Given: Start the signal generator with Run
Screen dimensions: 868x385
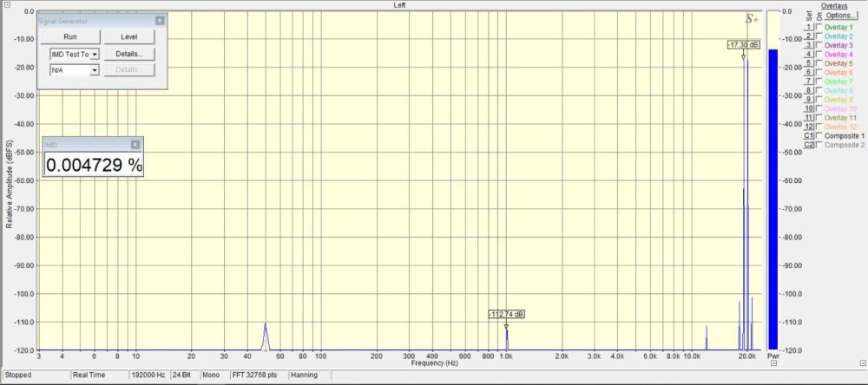Looking at the screenshot, I should pos(70,36).
